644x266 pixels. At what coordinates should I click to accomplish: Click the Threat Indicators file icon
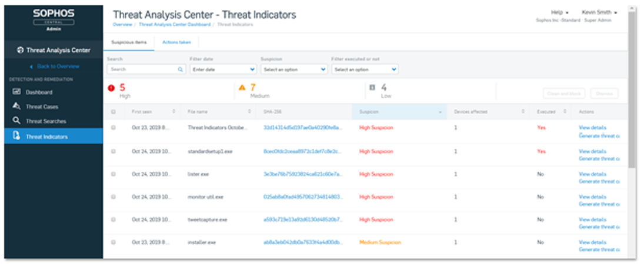click(16, 137)
